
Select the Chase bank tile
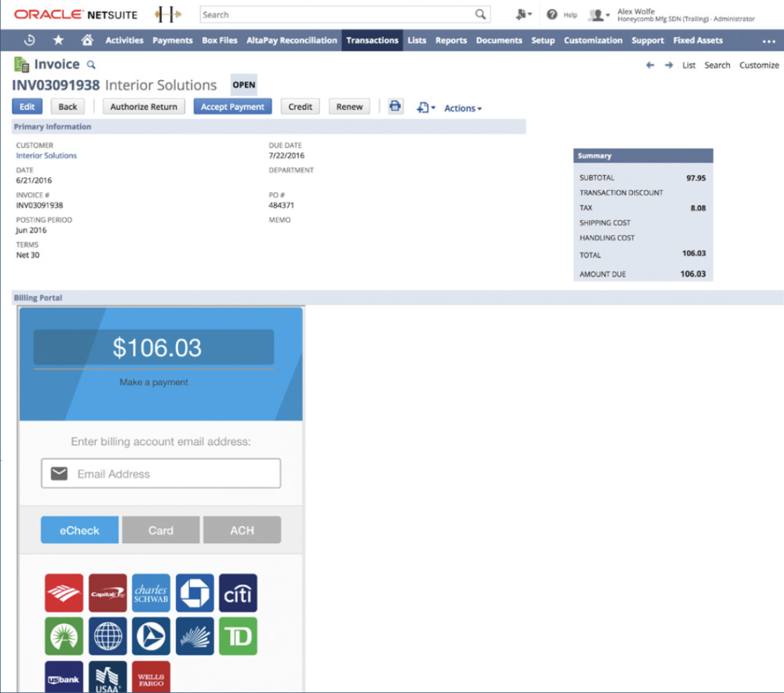[195, 593]
